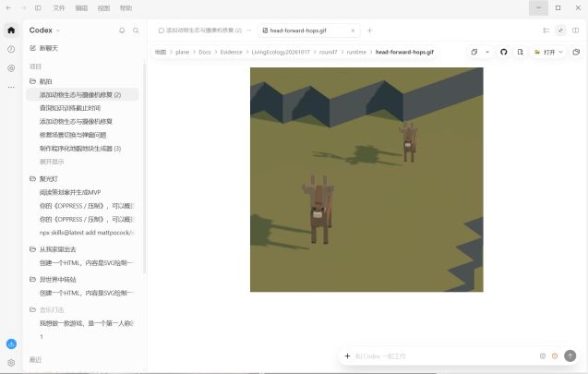Expand the greyed project folder above 我想做一款游戏

pyautogui.click(x=47, y=310)
